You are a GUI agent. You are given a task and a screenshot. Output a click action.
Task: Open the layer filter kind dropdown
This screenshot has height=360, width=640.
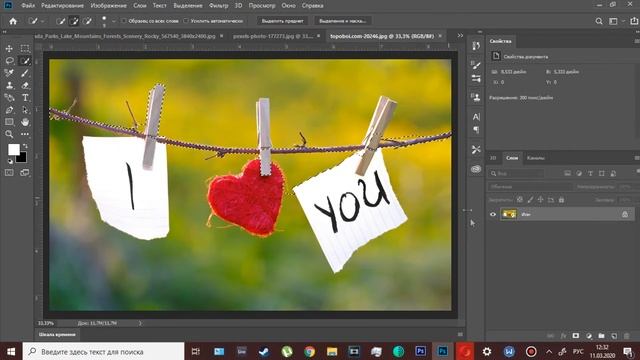pos(517,173)
